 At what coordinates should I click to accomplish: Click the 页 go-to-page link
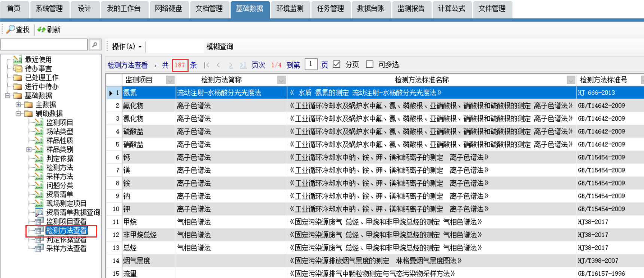324,65
